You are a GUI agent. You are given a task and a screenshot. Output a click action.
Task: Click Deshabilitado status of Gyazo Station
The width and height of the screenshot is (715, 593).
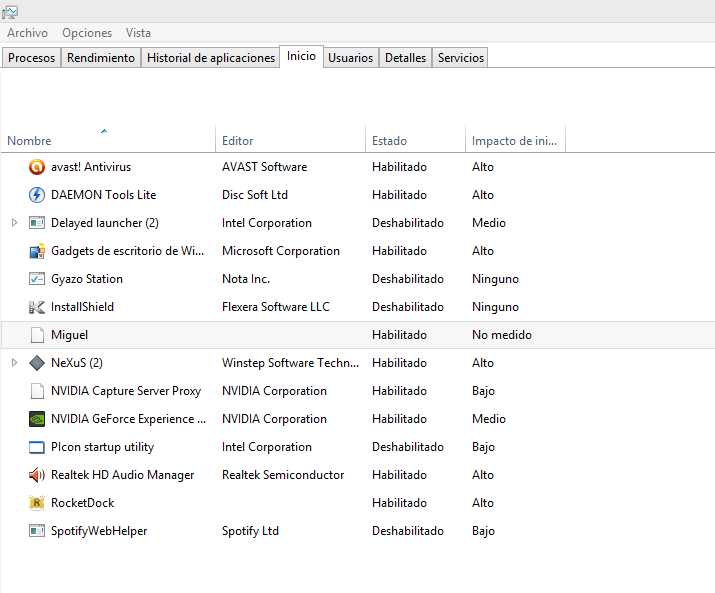pyautogui.click(x=408, y=279)
